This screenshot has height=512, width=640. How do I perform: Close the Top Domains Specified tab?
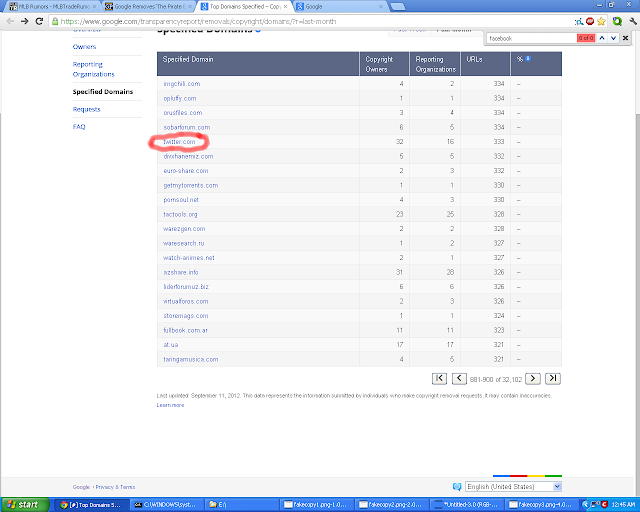285,7
